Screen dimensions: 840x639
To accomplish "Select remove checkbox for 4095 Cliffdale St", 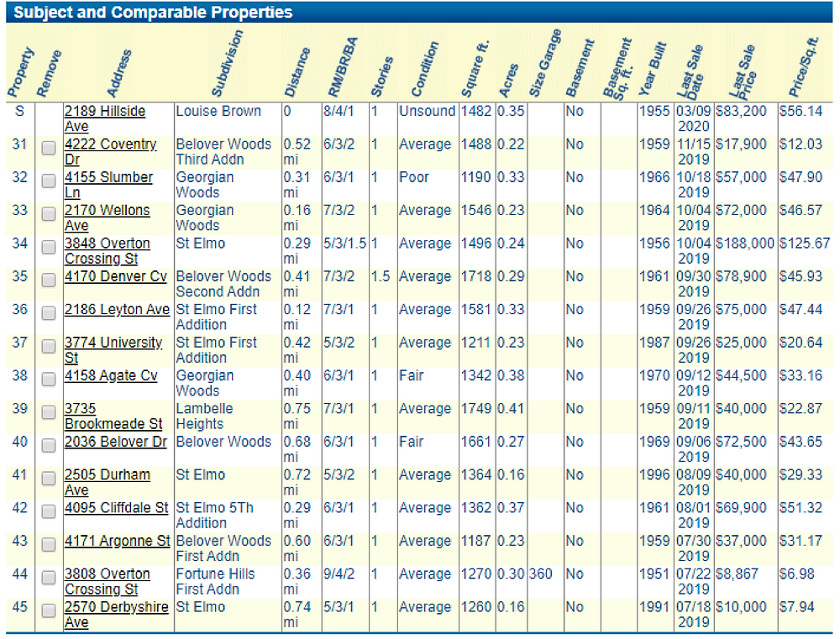I will pyautogui.click(x=49, y=511).
